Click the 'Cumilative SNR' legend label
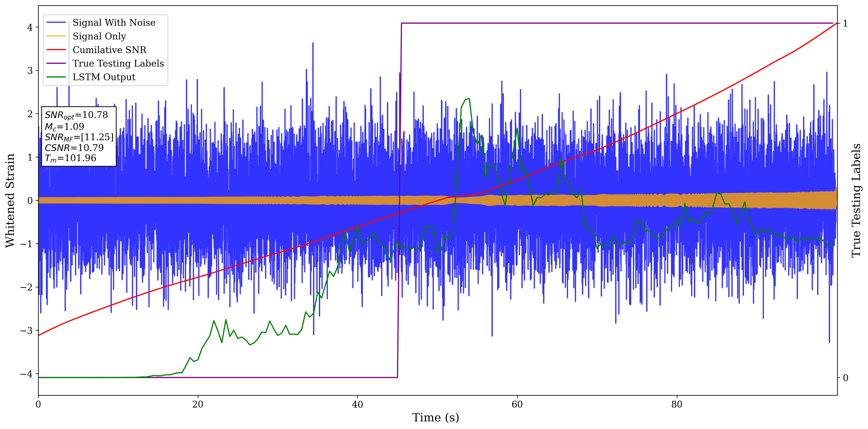 click(x=109, y=50)
